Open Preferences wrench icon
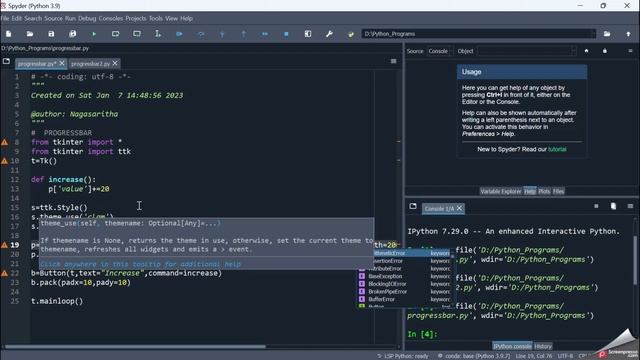 tap(329, 34)
